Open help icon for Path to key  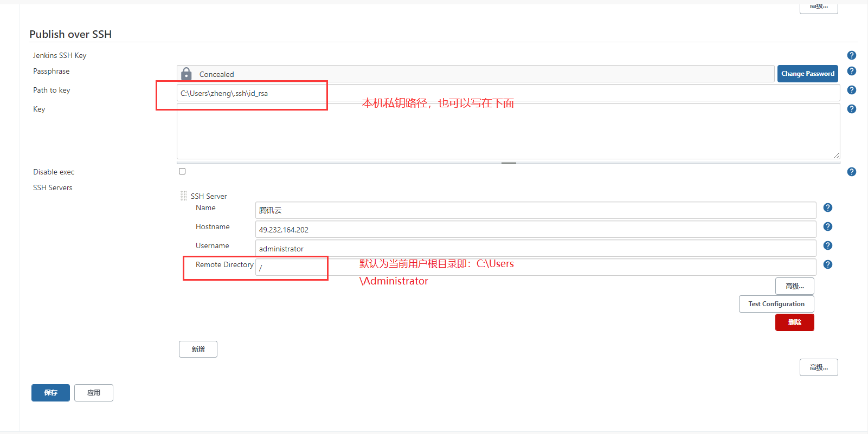point(852,90)
